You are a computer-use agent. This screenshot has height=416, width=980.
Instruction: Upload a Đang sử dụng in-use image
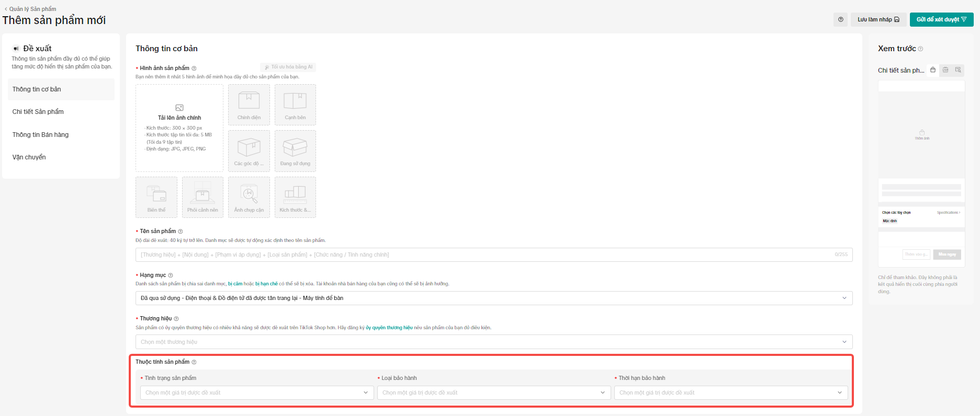tap(295, 151)
